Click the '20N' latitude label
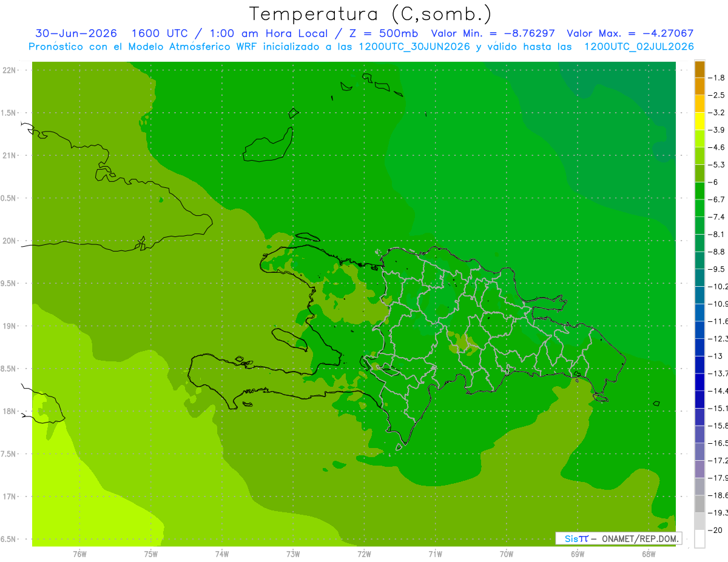 tap(10, 241)
